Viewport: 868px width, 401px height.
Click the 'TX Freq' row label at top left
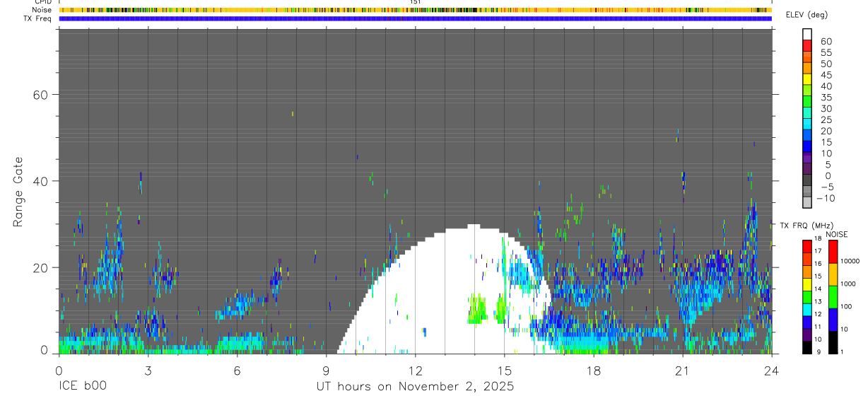coord(37,18)
